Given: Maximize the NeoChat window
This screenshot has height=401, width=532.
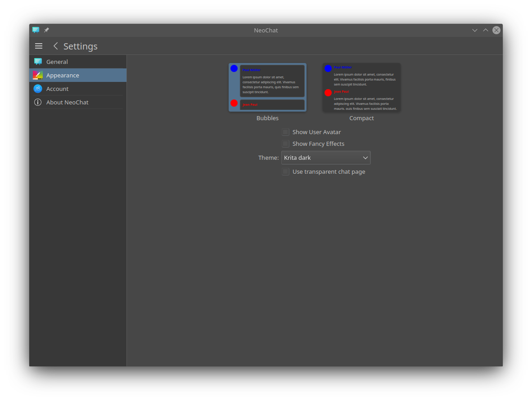Looking at the screenshot, I should [x=485, y=30].
